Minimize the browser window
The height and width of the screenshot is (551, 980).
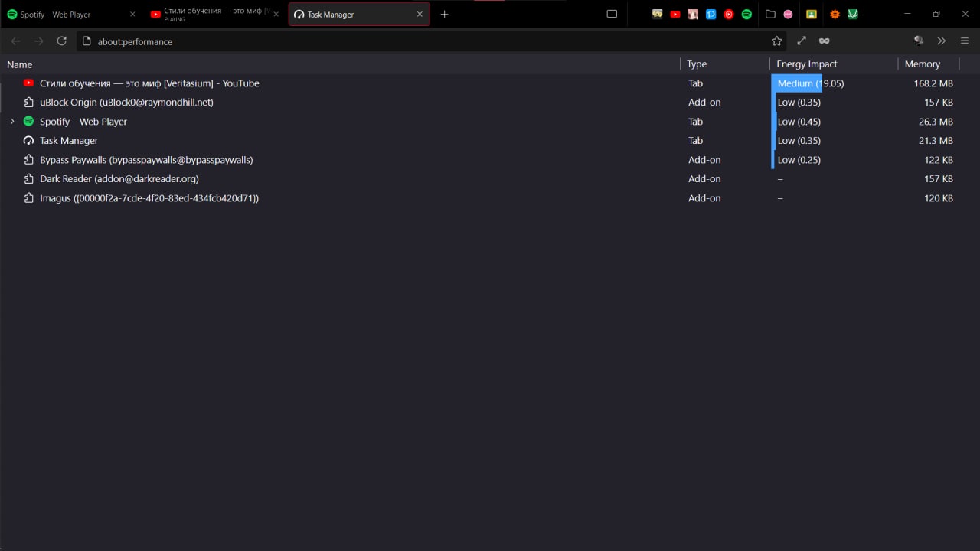(x=907, y=14)
